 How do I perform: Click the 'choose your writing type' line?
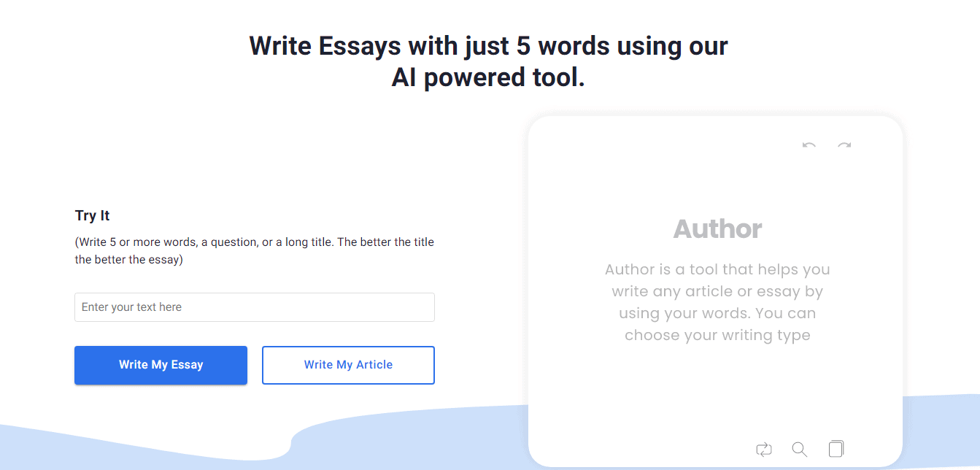point(717,335)
